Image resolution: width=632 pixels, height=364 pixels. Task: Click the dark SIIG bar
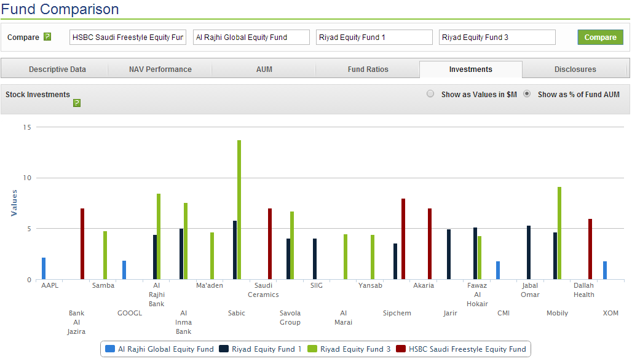click(314, 259)
